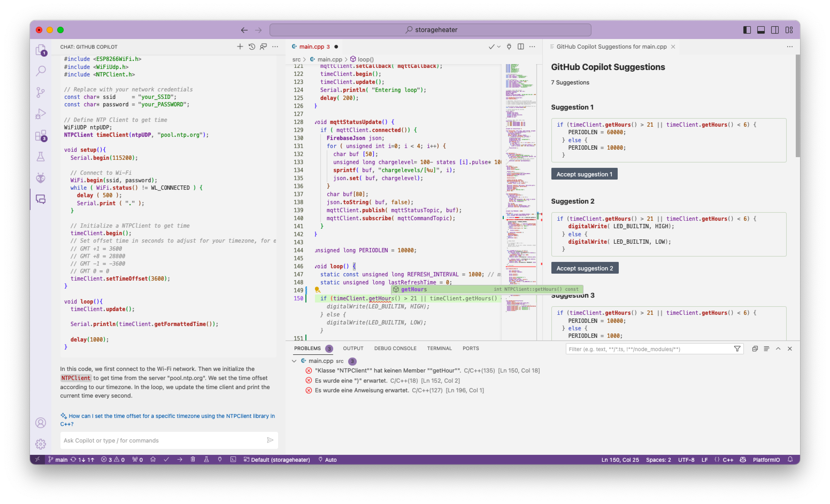Image resolution: width=830 pixels, height=504 pixels.
Task: Start a new Copilot chat with plus icon
Action: point(240,47)
